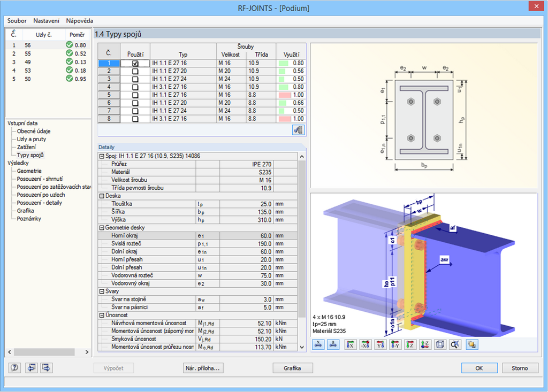
Task: Collapse the Únosnost group
Action: [x=102, y=315]
